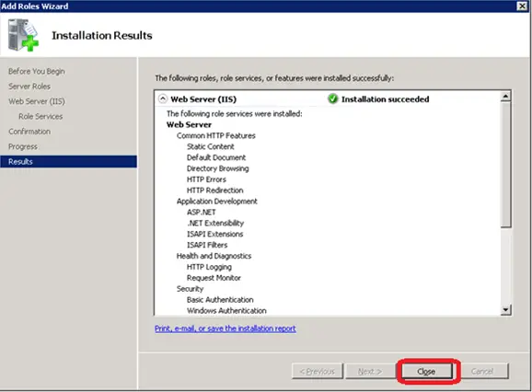Click the Cancel button
The height and width of the screenshot is (392, 532).
pyautogui.click(x=482, y=372)
